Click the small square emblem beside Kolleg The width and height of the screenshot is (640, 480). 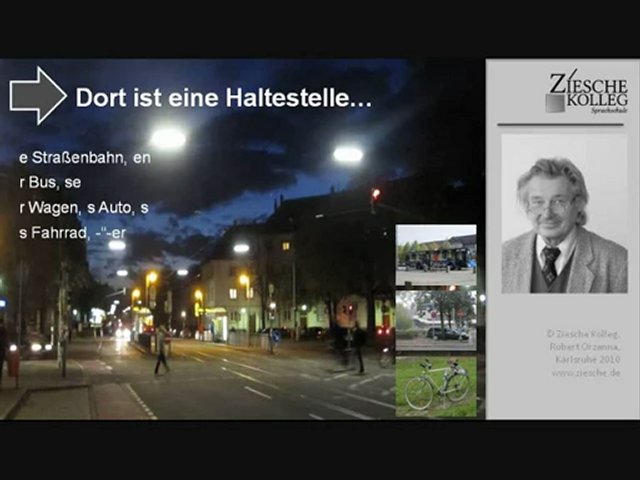pos(555,103)
